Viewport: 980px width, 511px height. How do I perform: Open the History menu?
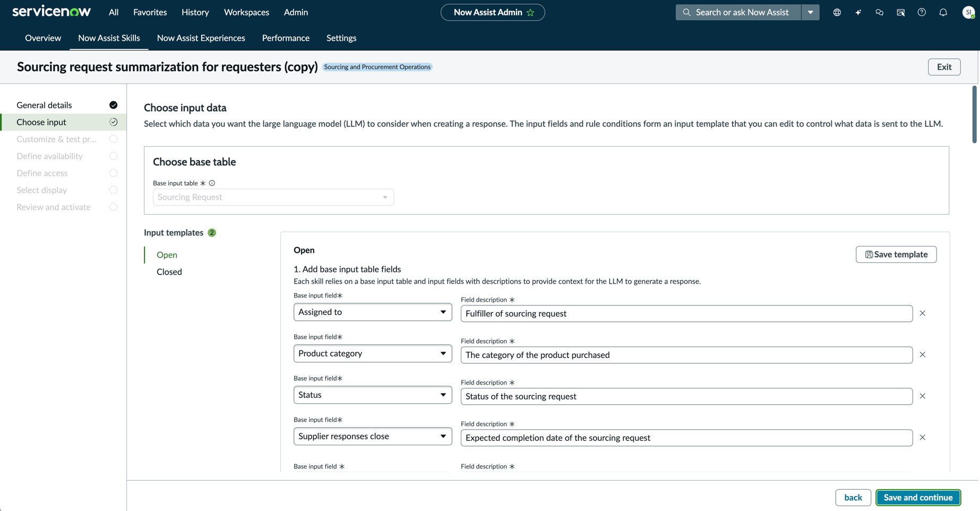coord(195,12)
